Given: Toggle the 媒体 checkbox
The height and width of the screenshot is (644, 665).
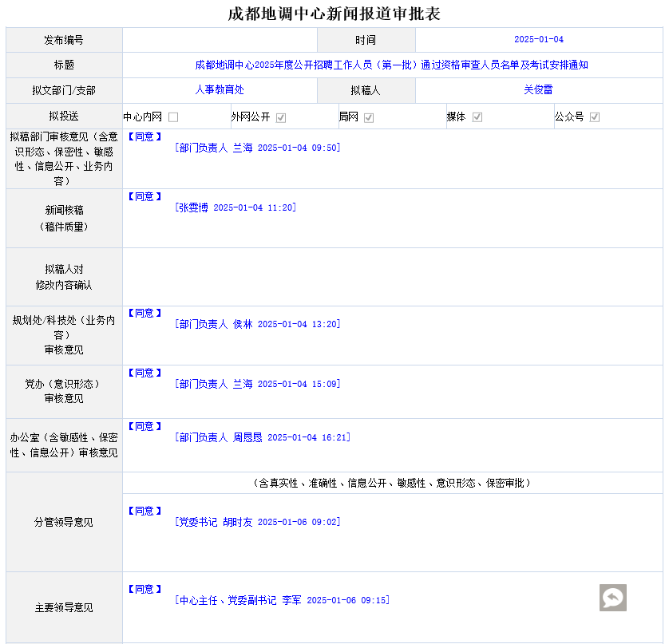Looking at the screenshot, I should [477, 117].
